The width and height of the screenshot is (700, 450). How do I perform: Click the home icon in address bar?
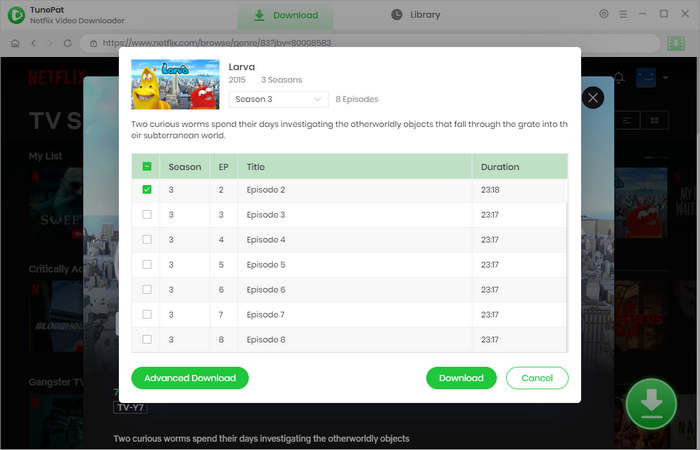(15, 44)
